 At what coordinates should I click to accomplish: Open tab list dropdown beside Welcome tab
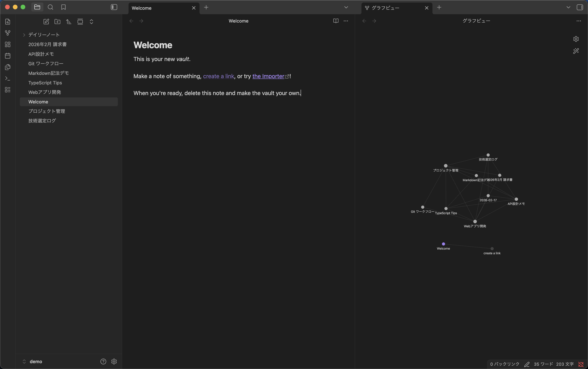tap(346, 7)
